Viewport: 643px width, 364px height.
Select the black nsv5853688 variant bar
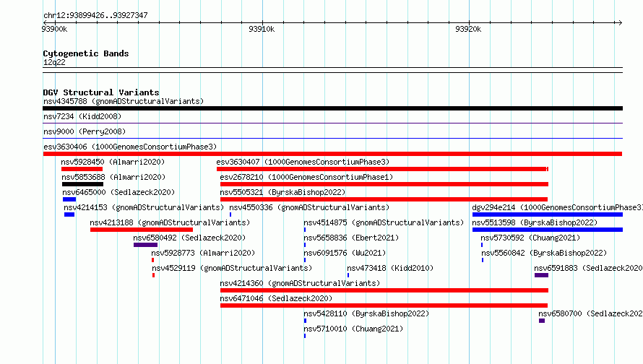click(82, 184)
